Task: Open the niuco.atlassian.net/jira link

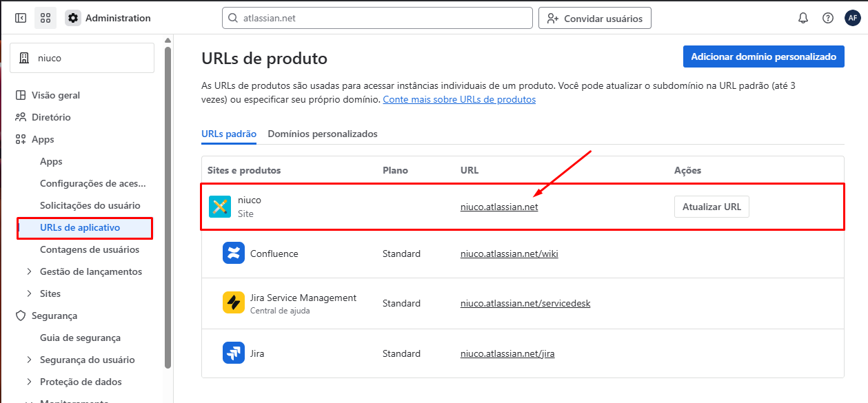Action: click(x=507, y=353)
